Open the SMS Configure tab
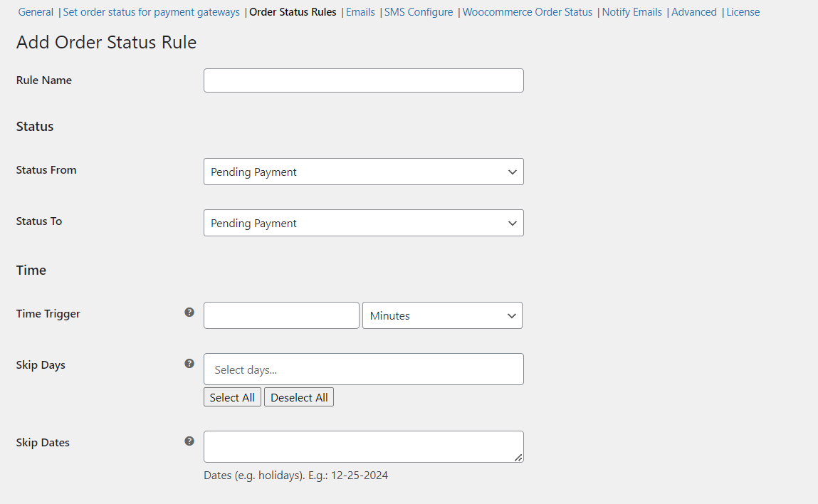This screenshot has width=818, height=504. coord(419,12)
